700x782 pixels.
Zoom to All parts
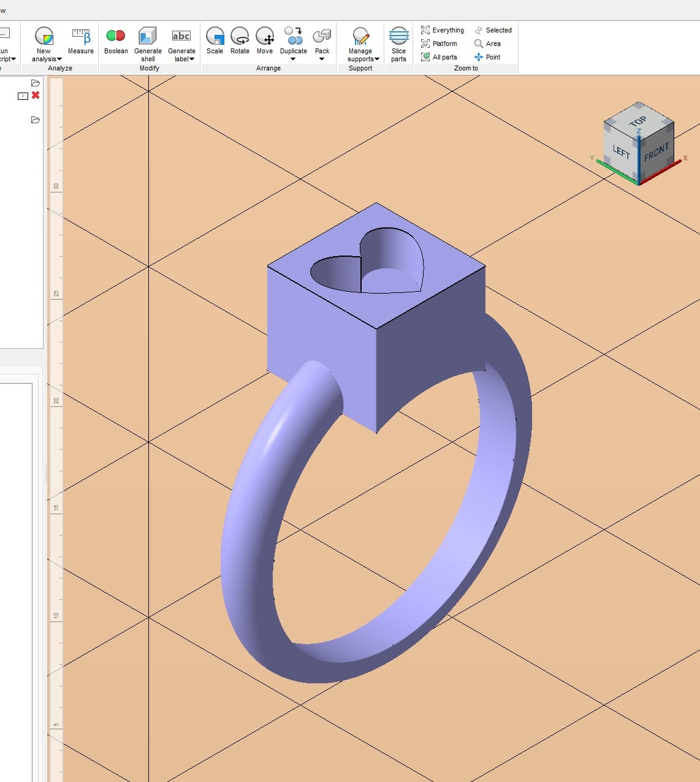(x=439, y=57)
